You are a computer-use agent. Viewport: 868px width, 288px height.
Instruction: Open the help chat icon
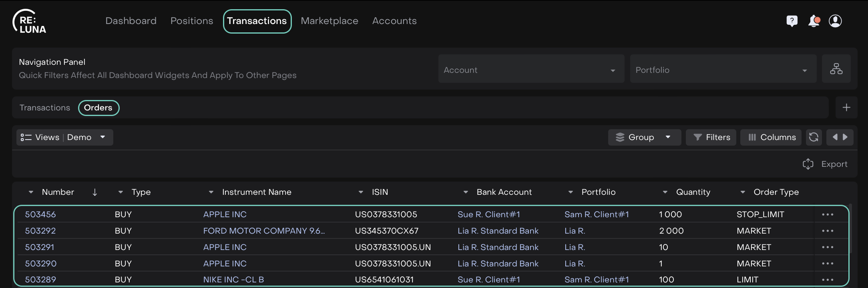pos(792,21)
